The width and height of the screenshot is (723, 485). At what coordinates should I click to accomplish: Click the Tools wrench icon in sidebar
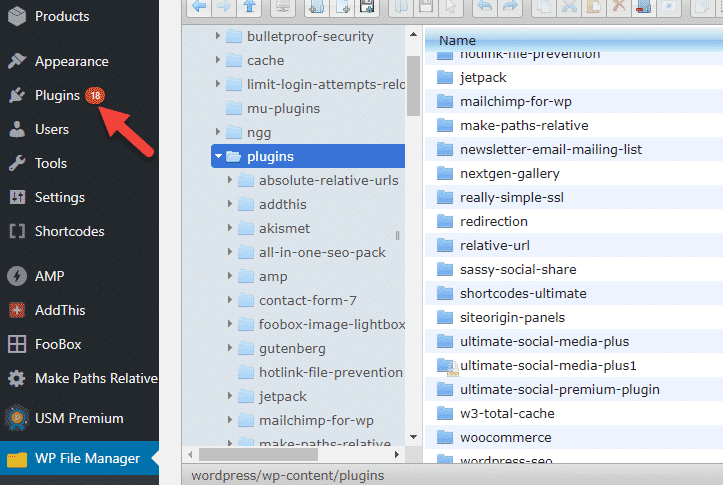[x=17, y=163]
